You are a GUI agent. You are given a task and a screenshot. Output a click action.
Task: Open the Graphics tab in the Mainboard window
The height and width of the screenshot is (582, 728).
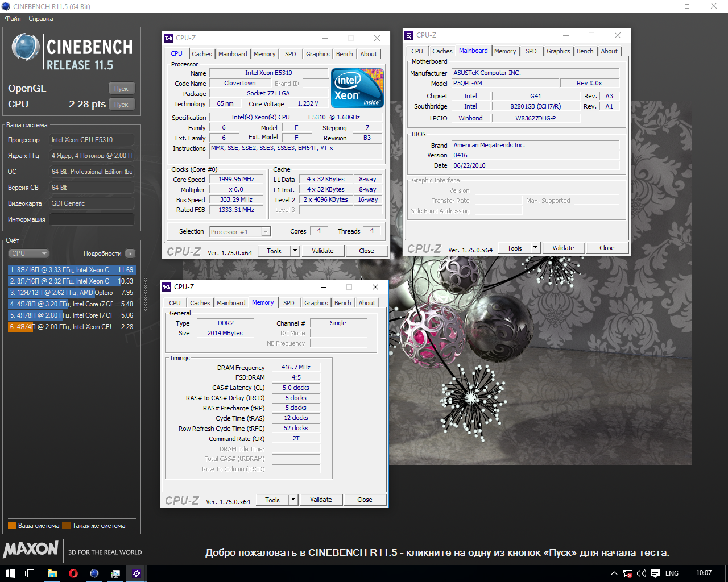click(558, 51)
